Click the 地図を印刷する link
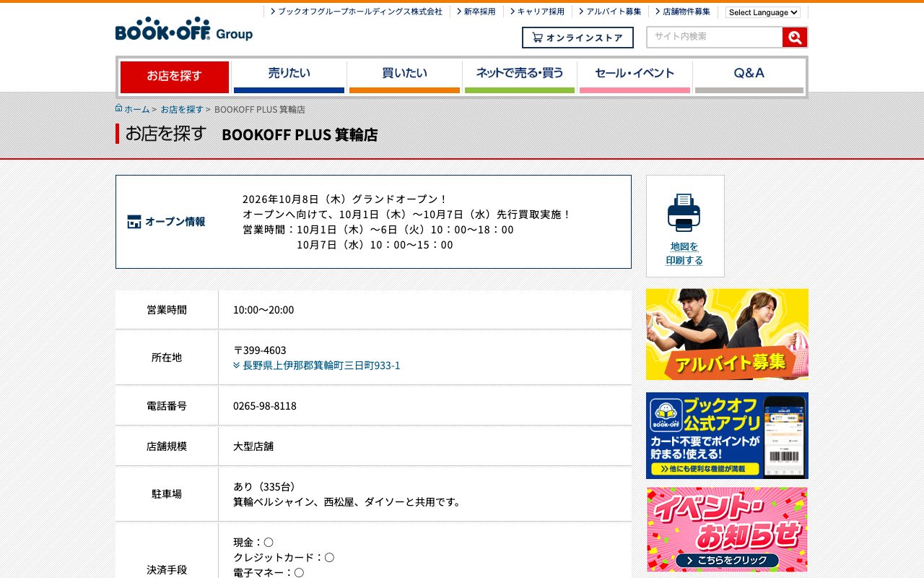Image resolution: width=924 pixels, height=578 pixels. 684,254
